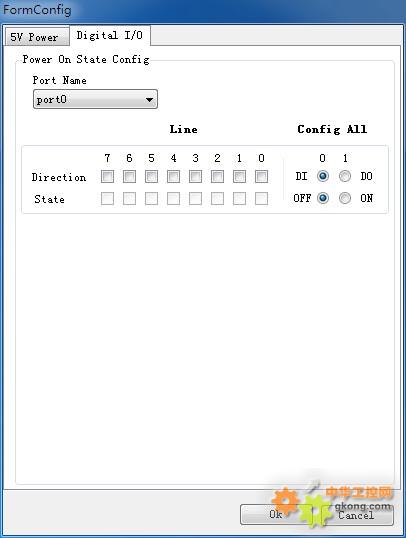Select the DI radio button
Image resolution: width=406 pixels, height=538 pixels.
(x=323, y=176)
